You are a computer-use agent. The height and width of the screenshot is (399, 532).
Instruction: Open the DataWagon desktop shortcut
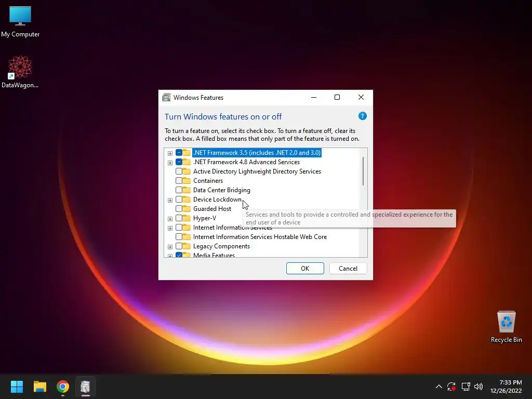pos(20,72)
